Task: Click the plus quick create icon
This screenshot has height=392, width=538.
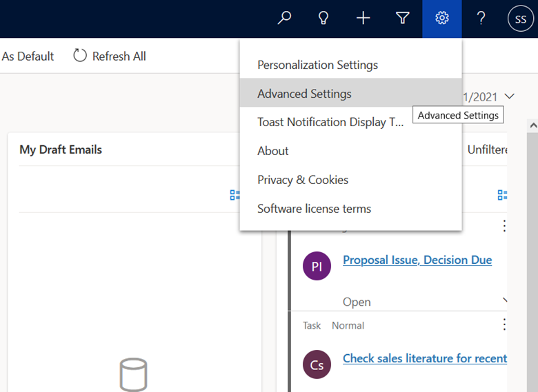Action: click(363, 19)
